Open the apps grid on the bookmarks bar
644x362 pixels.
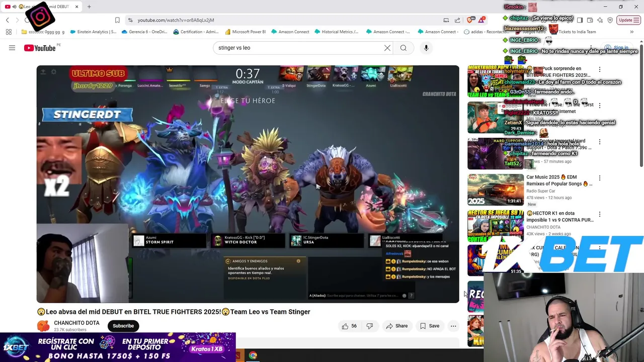9,32
